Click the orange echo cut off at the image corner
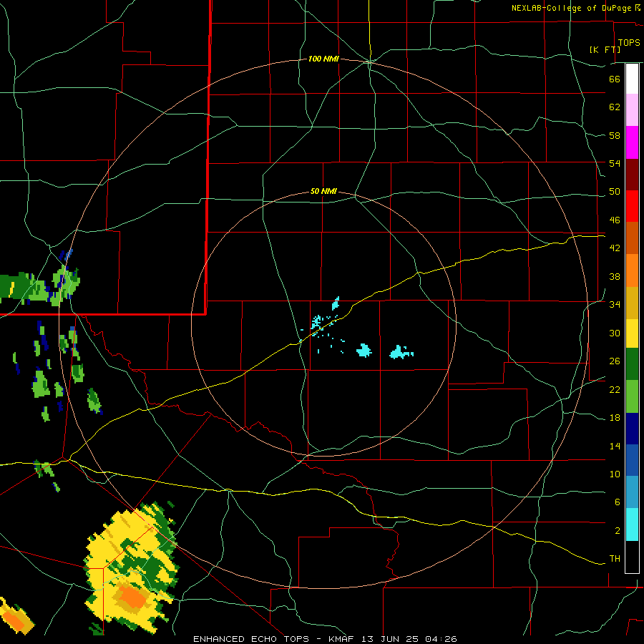This screenshot has height=644, width=644. [x=14, y=620]
